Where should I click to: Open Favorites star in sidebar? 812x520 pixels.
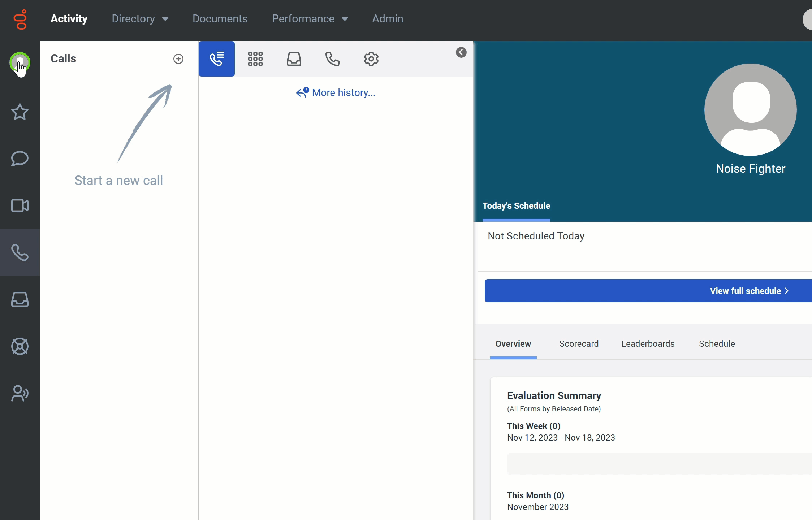tap(20, 112)
